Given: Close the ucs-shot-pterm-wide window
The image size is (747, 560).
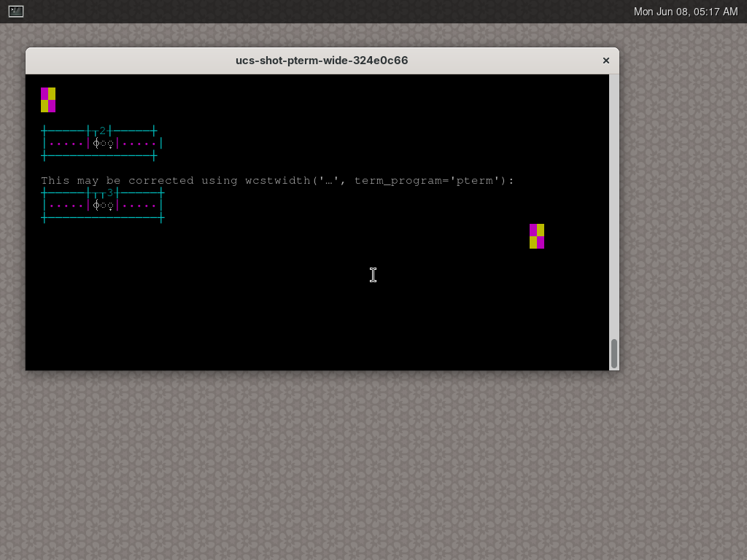Looking at the screenshot, I should tap(606, 61).
